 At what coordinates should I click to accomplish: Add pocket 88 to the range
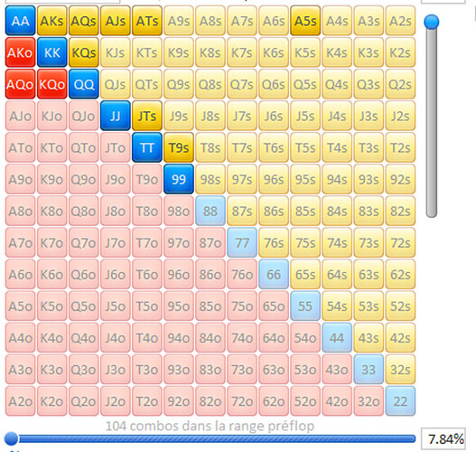[210, 211]
